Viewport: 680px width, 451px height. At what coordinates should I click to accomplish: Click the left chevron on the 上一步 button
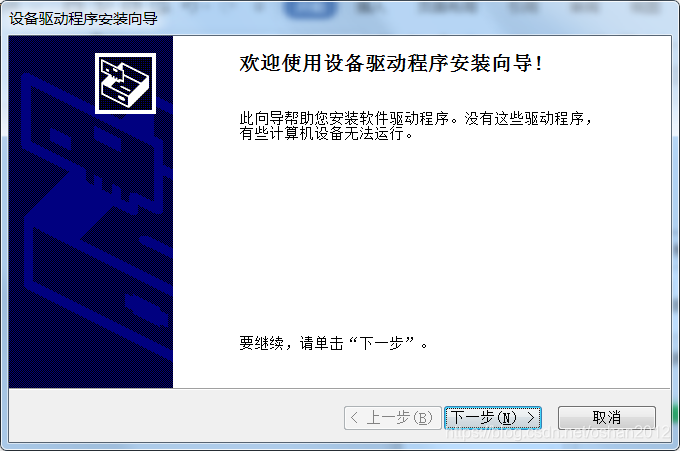click(x=354, y=418)
